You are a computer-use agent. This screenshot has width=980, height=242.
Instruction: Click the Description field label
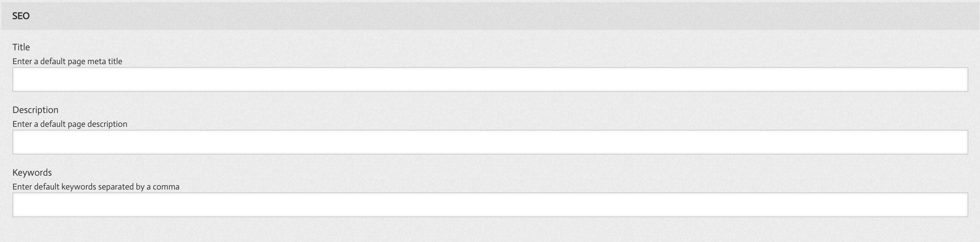(x=35, y=110)
